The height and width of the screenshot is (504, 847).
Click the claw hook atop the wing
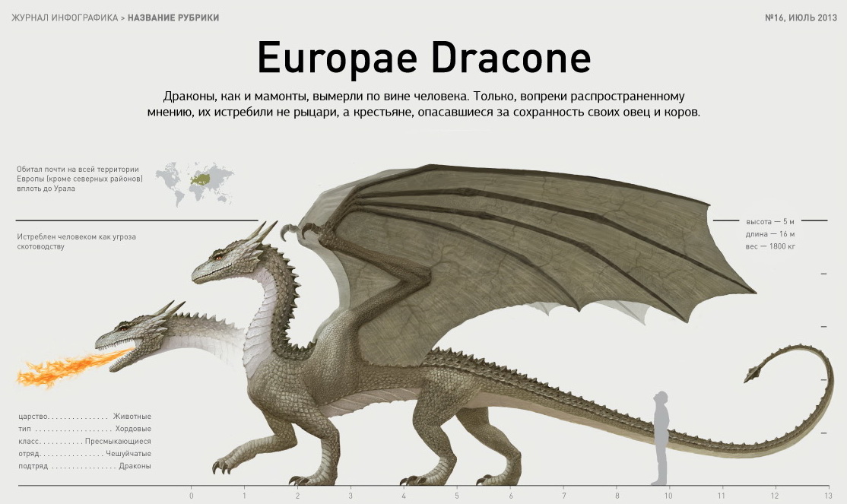point(289,230)
